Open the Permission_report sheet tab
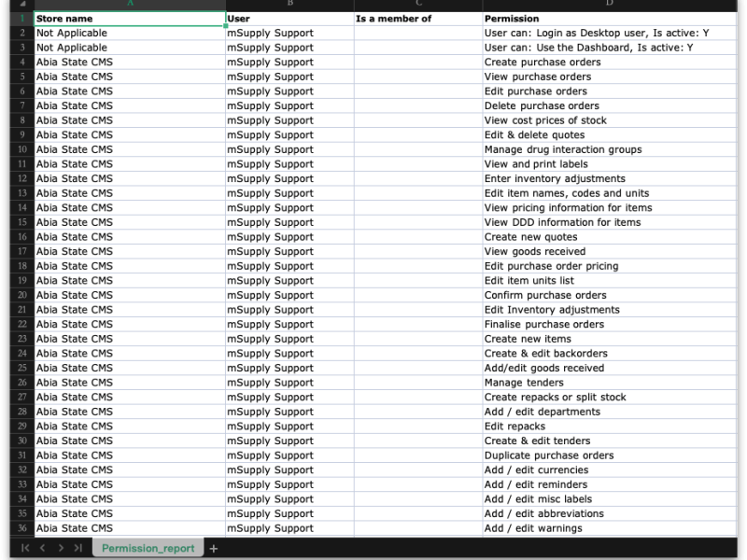 pos(148,548)
